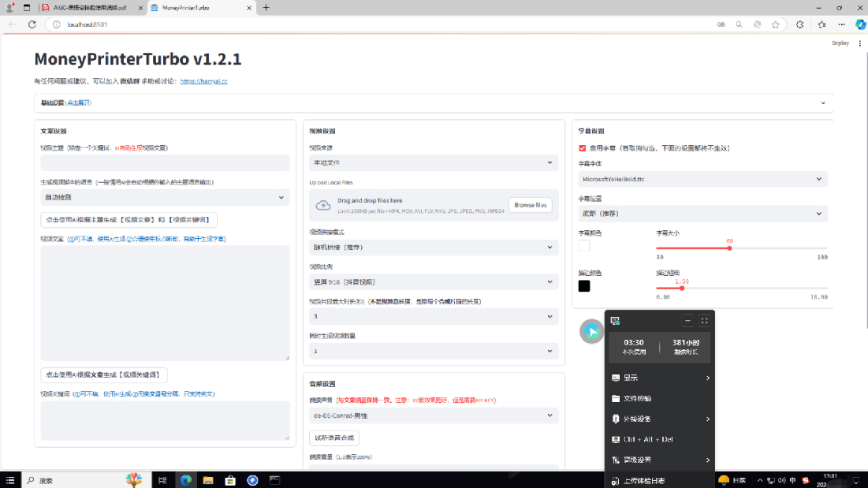
Task: Send Ctrl + Alt + Del from remote panel
Action: tap(660, 439)
